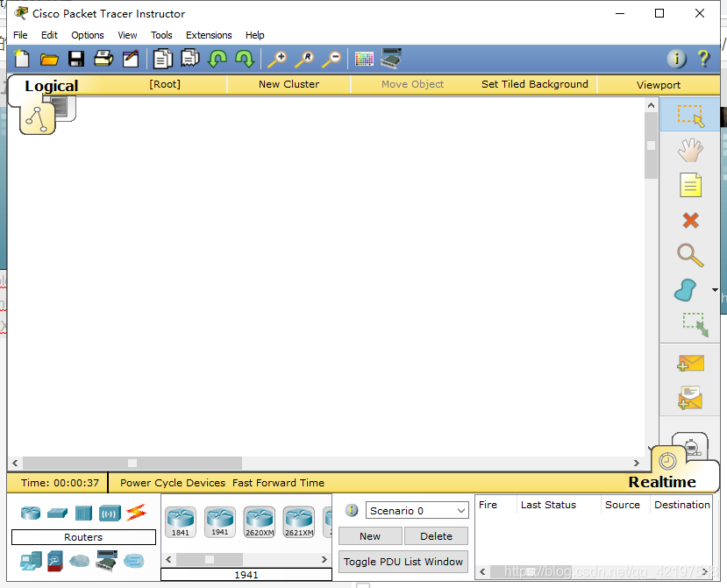Zoom in with plus magnifier
727x588 pixels.
[x=277, y=59]
